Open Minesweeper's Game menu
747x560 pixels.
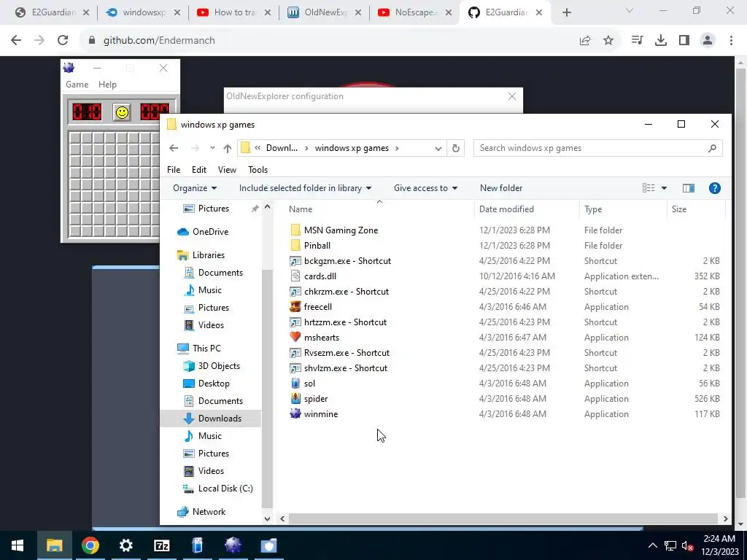[77, 85]
